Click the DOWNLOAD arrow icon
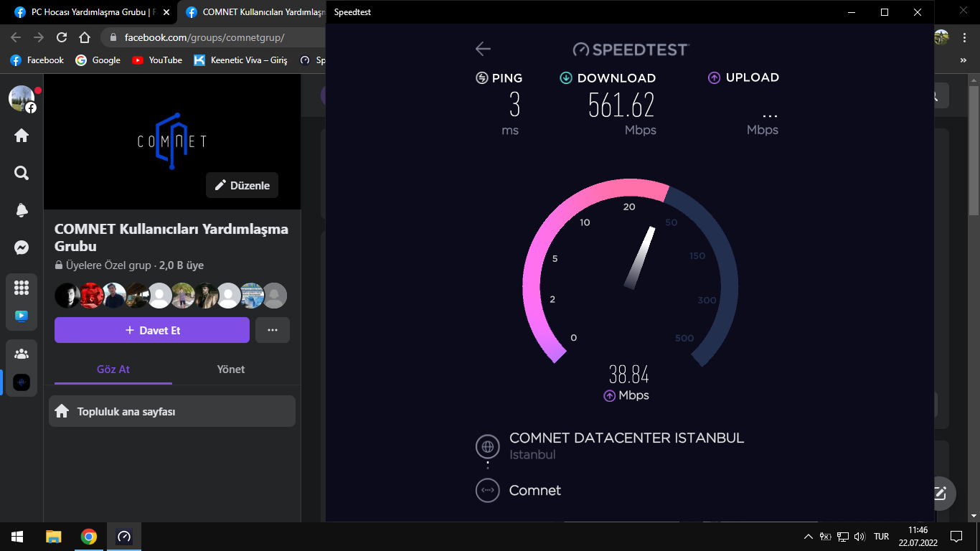The height and width of the screenshot is (551, 980). pos(566,77)
